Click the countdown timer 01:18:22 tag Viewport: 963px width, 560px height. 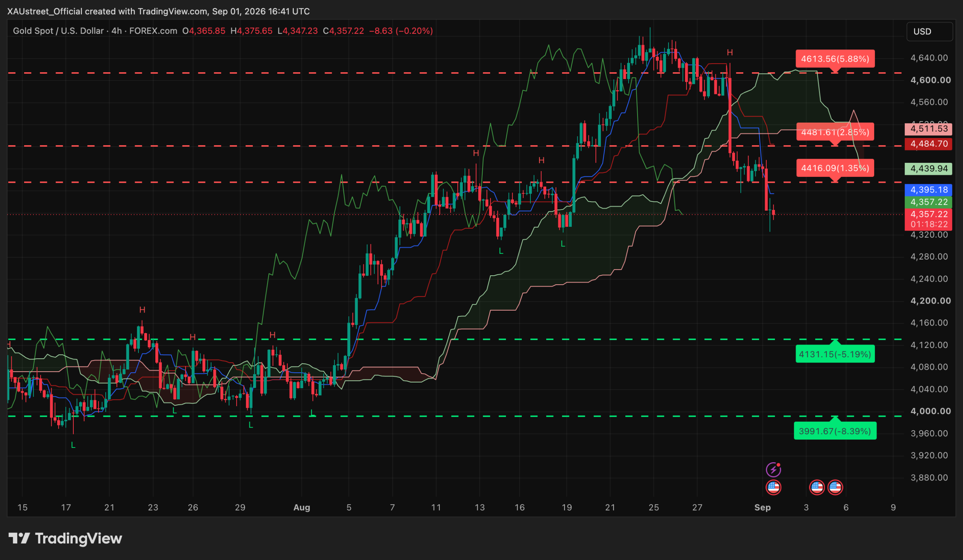pos(929,225)
